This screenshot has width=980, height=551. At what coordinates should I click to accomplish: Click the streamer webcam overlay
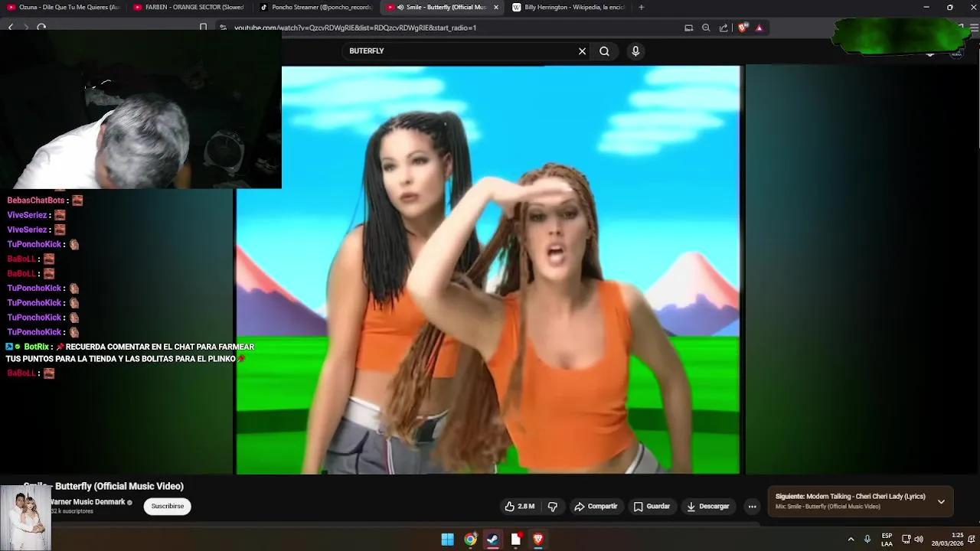coord(141,111)
